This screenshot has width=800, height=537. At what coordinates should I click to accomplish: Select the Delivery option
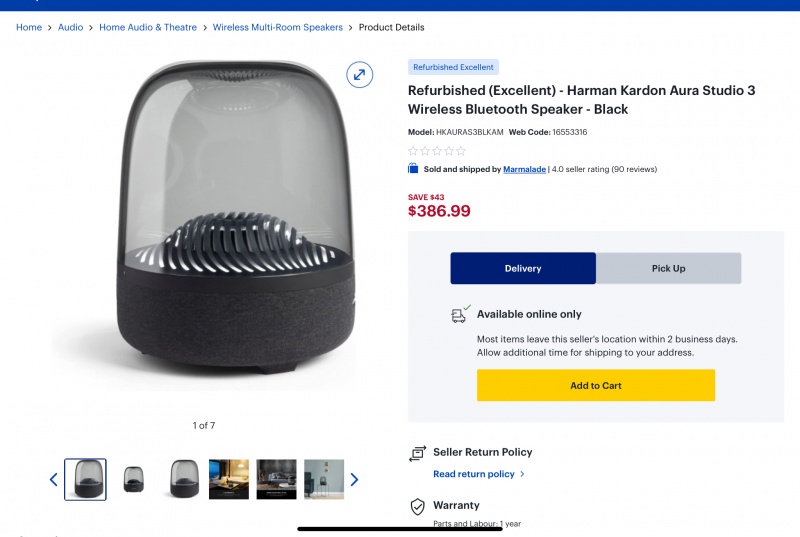(523, 268)
